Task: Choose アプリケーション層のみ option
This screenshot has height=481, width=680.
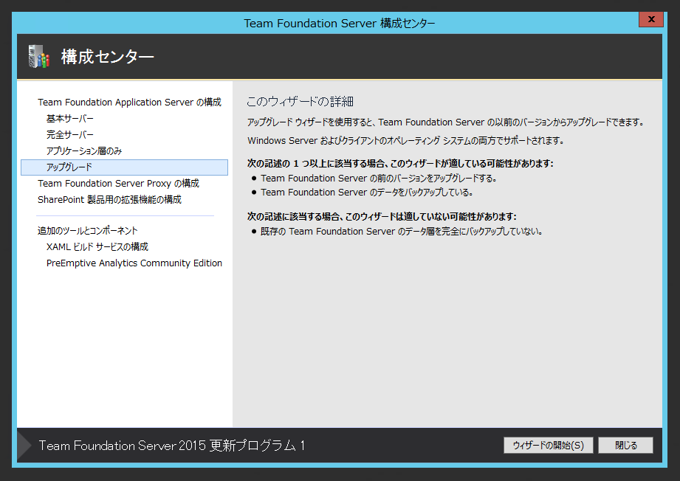Action: (x=84, y=151)
